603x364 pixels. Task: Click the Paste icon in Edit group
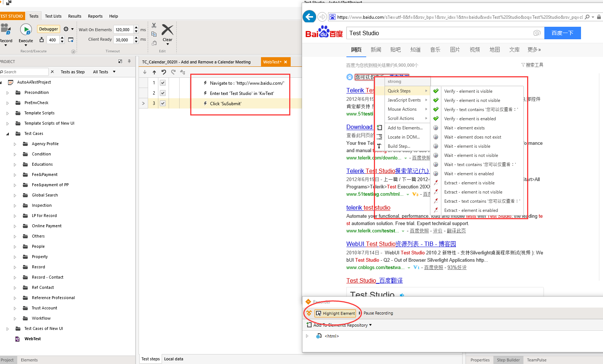tap(154, 43)
